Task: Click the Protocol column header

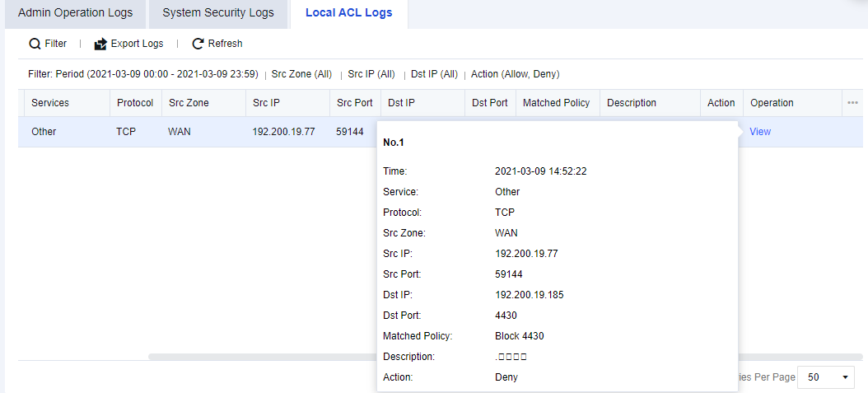Action: (135, 103)
